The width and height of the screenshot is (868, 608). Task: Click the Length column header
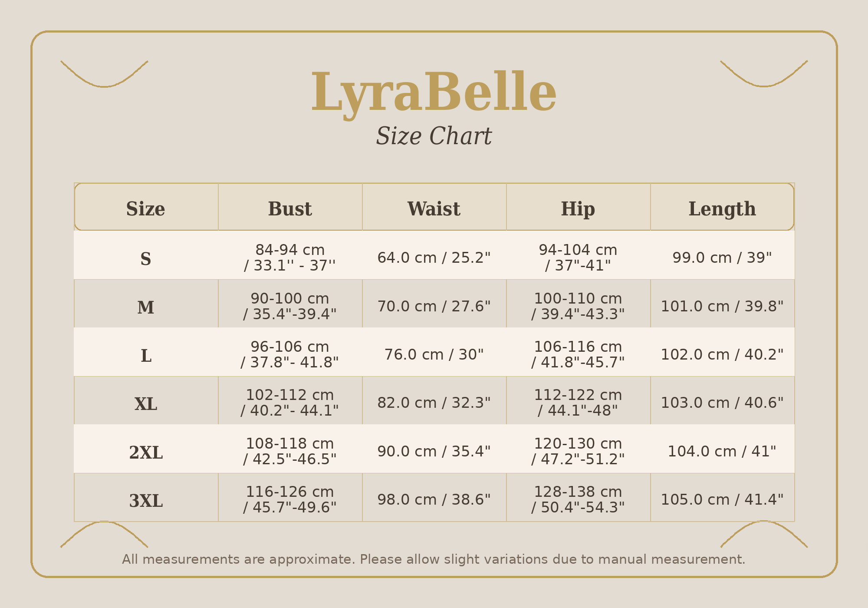pos(722,209)
